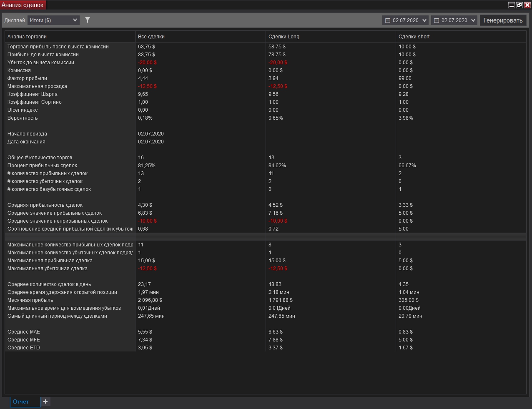Expand the start date dropdown arrow

click(424, 20)
